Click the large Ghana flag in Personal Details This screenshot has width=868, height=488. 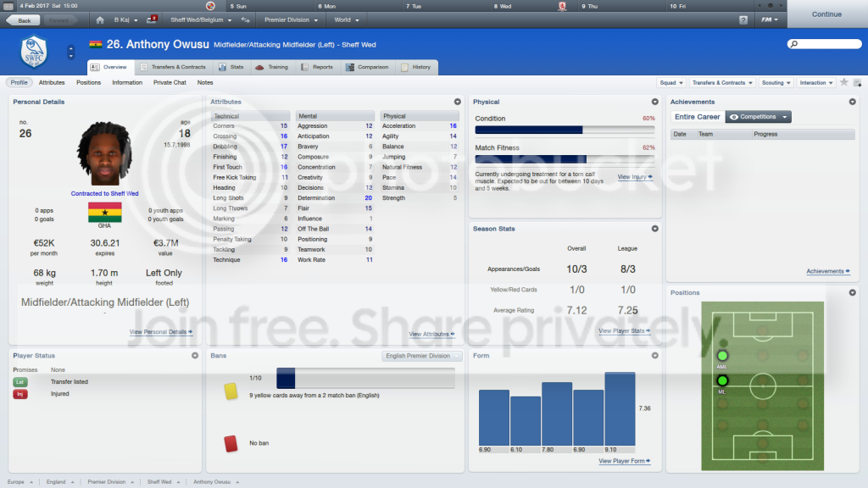click(x=104, y=213)
